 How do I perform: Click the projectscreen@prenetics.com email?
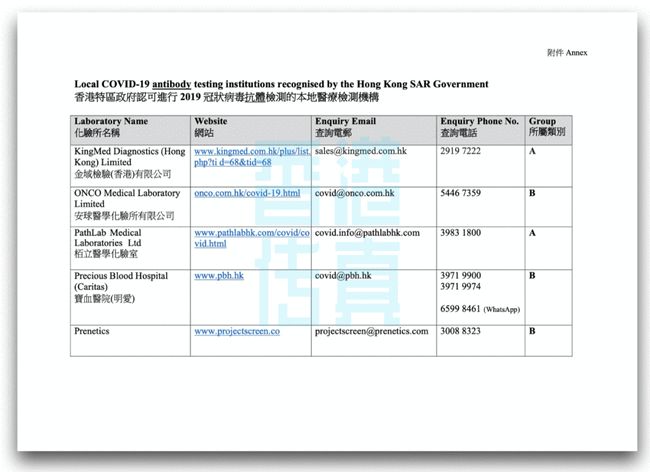(x=371, y=332)
